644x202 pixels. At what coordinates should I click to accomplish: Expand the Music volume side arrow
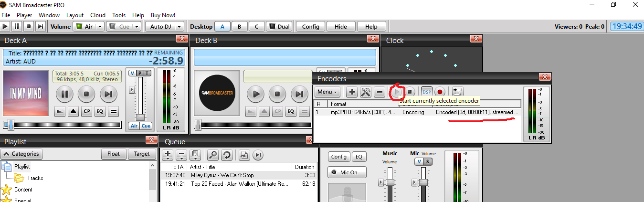380,182
